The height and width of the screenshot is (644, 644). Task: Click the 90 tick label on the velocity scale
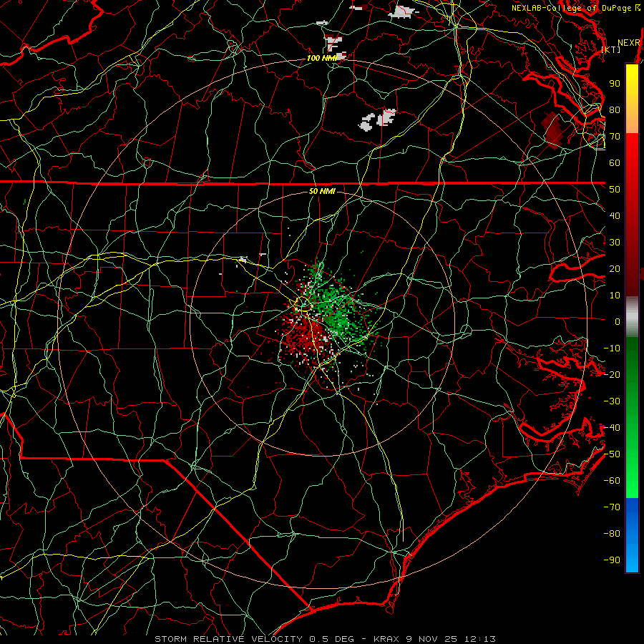(x=615, y=84)
